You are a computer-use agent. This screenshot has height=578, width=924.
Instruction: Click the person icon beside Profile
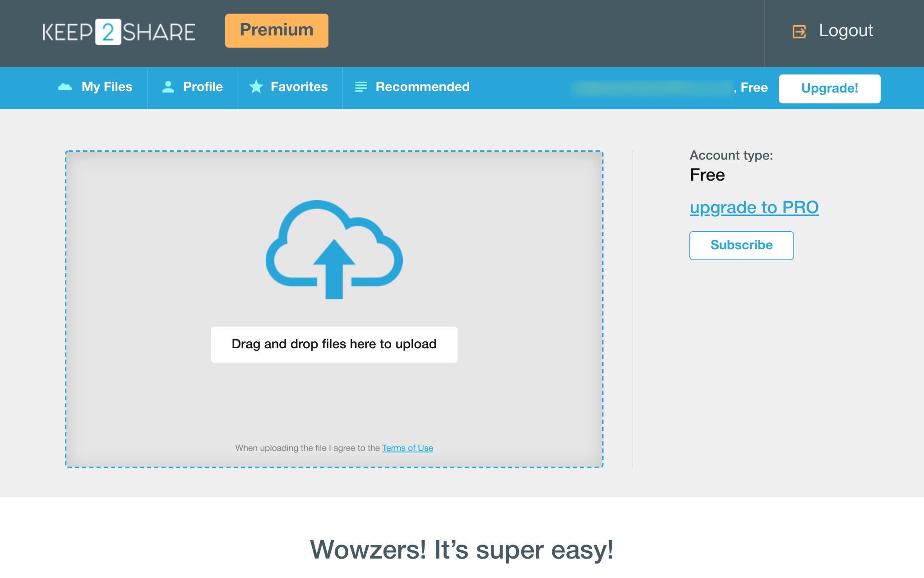click(168, 87)
